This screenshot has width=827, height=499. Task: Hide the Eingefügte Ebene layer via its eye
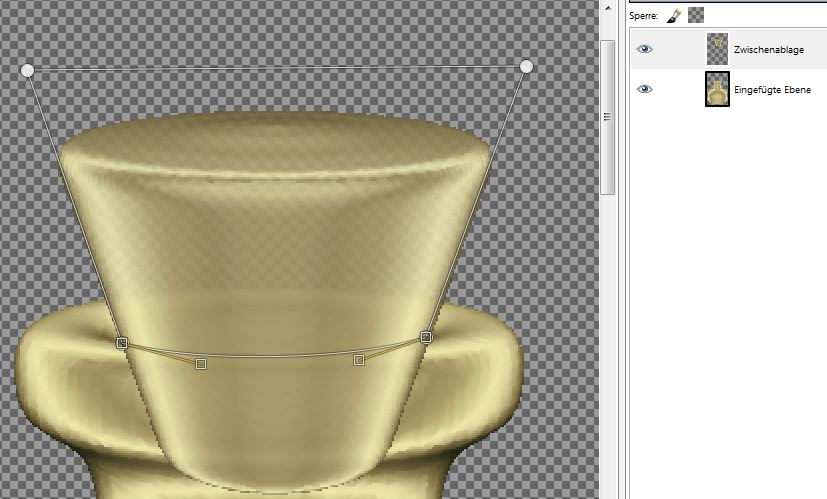coord(645,90)
